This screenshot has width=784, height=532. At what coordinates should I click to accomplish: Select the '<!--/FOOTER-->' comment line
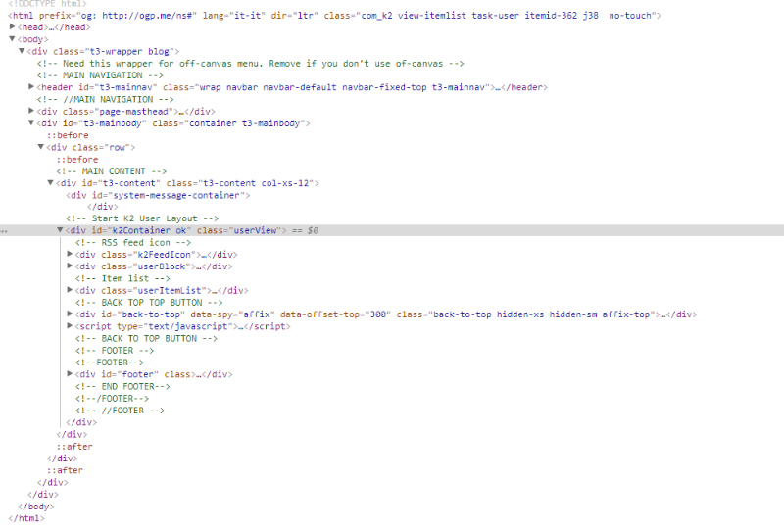112,399
